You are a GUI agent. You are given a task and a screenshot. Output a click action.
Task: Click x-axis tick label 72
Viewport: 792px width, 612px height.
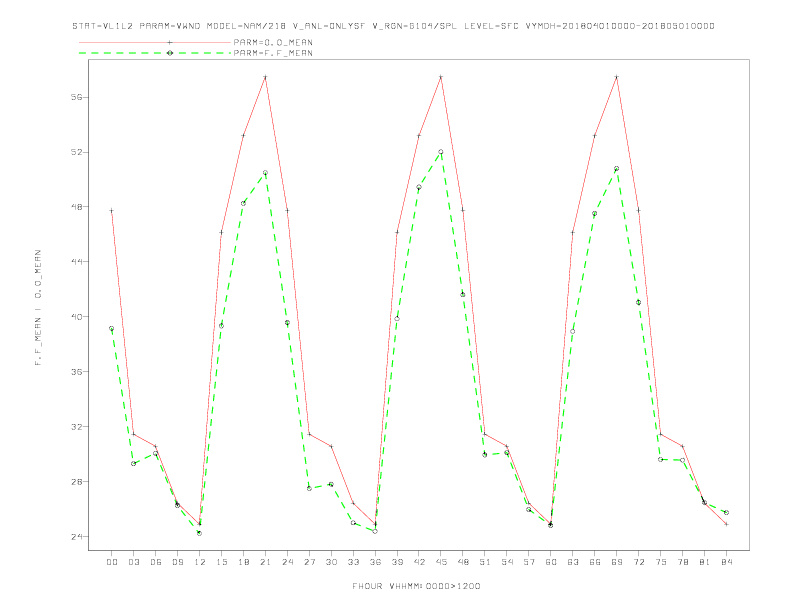click(x=638, y=562)
